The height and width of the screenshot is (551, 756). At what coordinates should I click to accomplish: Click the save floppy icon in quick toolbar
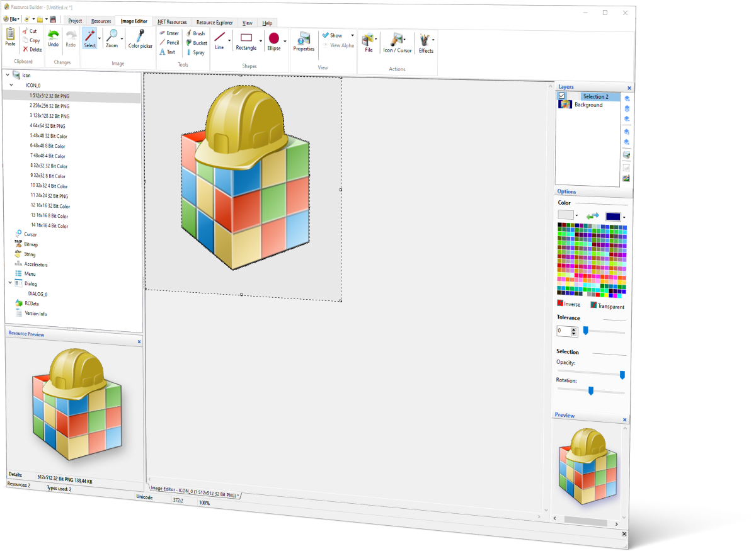53,19
